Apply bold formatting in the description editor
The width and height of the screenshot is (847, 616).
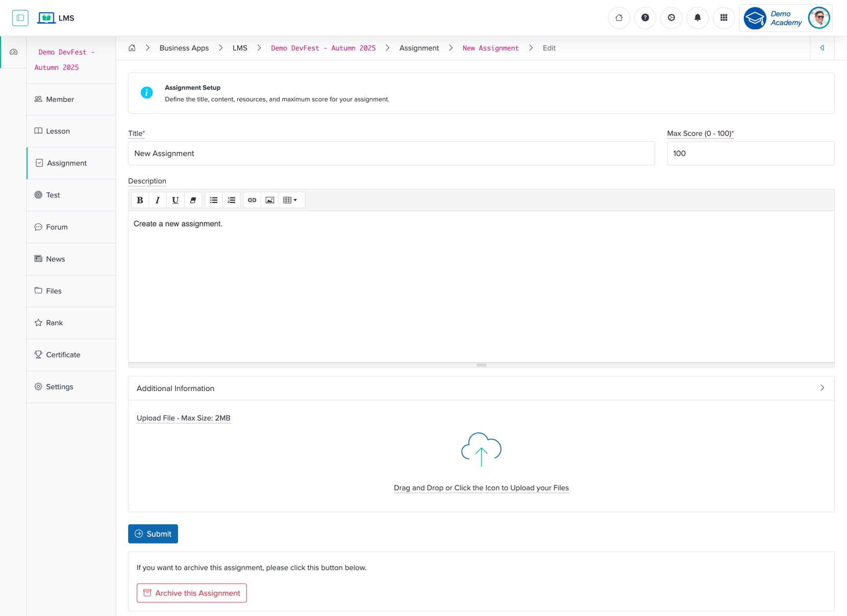coord(140,200)
